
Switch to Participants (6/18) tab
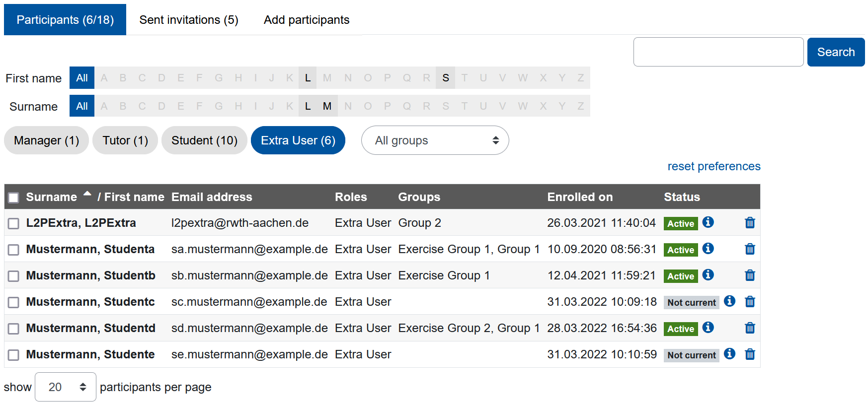click(x=65, y=20)
